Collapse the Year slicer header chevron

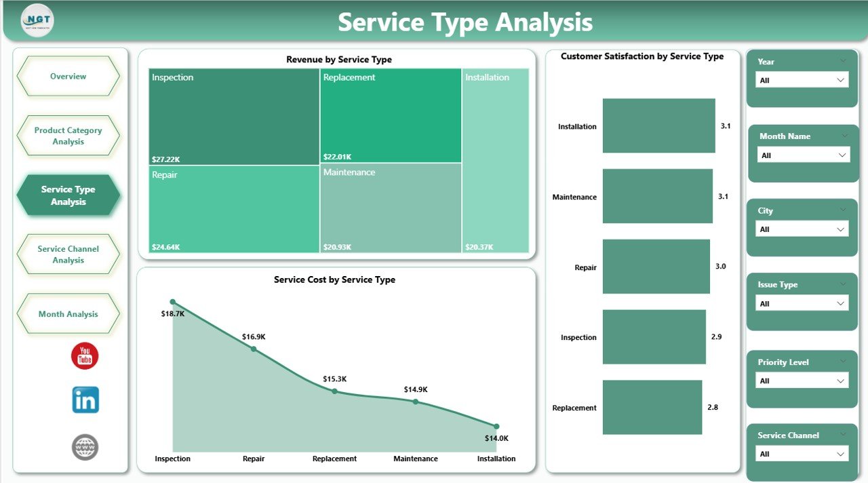coord(842,60)
